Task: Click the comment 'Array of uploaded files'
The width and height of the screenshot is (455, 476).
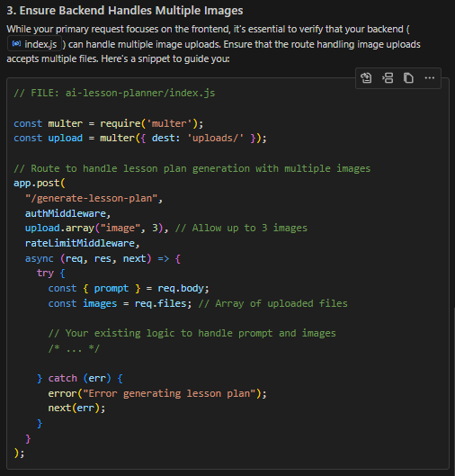Action: 273,303
